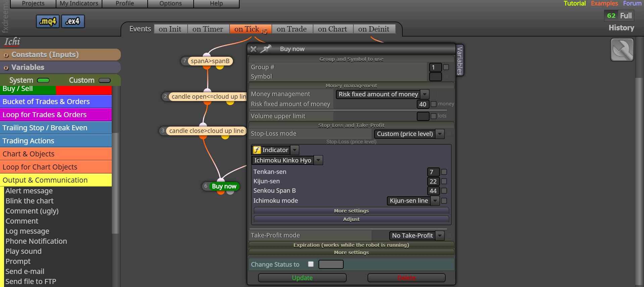Viewport: 644px width, 287px height.
Task: Click the Change Status to input field
Action: [331, 265]
